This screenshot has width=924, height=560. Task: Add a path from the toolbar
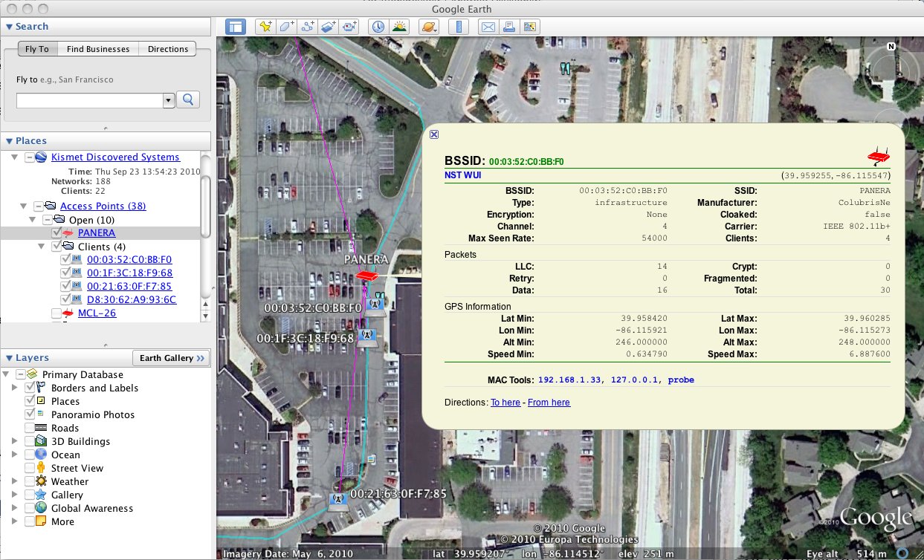(x=308, y=27)
